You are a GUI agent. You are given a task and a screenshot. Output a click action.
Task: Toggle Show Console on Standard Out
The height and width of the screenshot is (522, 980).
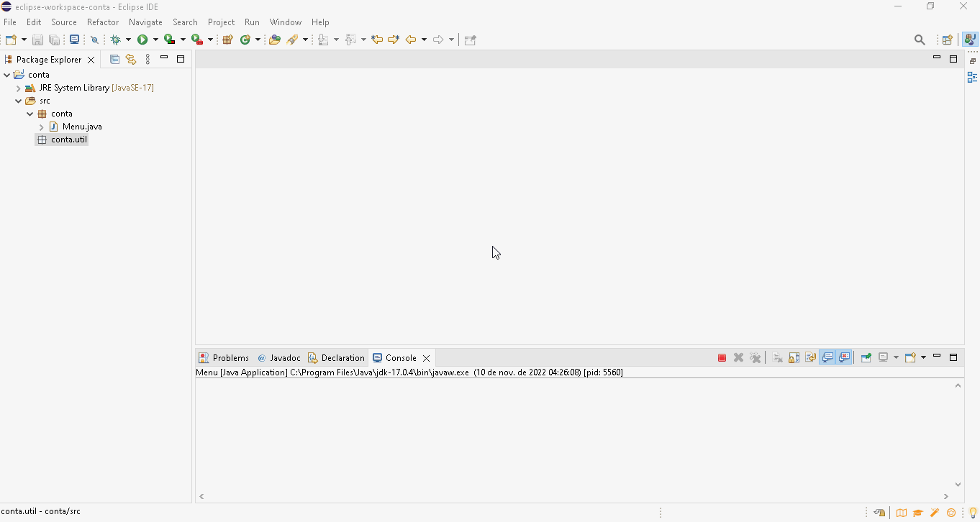(x=827, y=357)
